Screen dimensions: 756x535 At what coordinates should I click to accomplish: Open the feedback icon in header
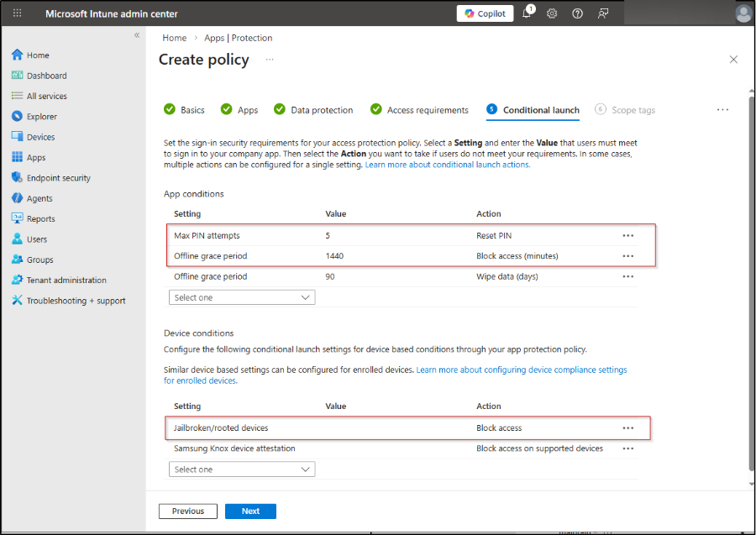pos(602,14)
